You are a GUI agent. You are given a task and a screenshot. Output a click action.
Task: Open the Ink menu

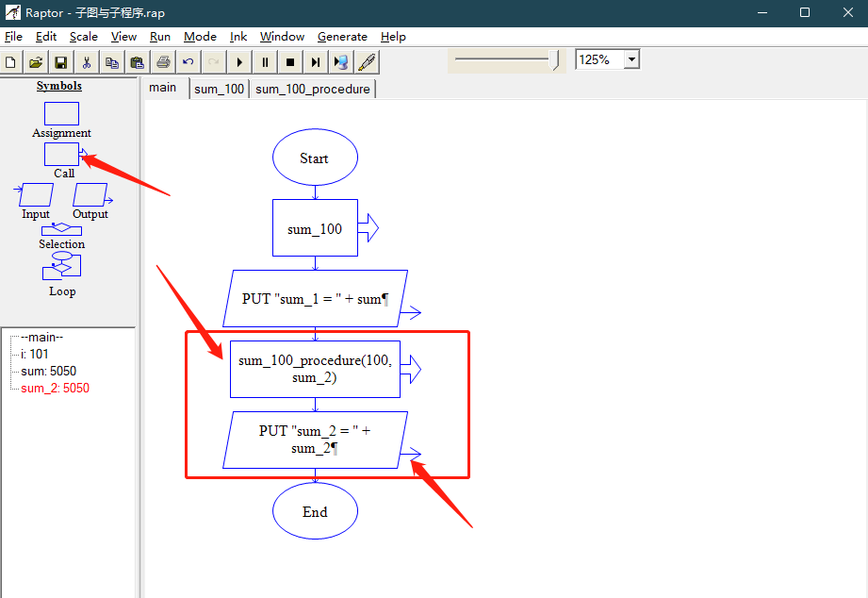(x=238, y=37)
